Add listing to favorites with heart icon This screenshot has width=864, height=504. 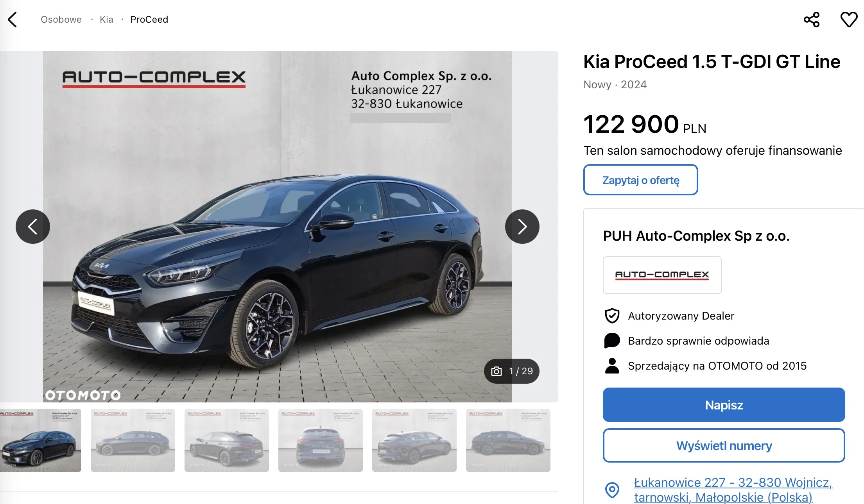pos(849,20)
